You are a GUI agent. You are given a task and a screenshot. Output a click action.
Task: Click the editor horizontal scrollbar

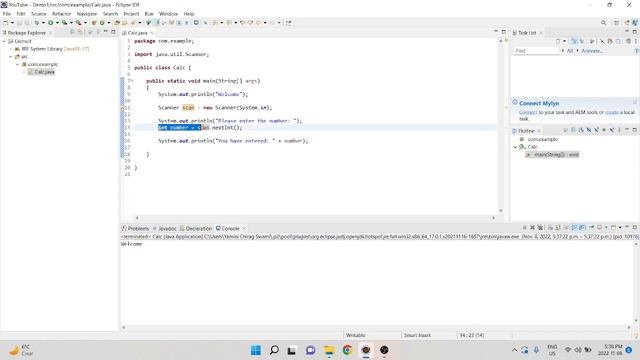[x=315, y=218]
